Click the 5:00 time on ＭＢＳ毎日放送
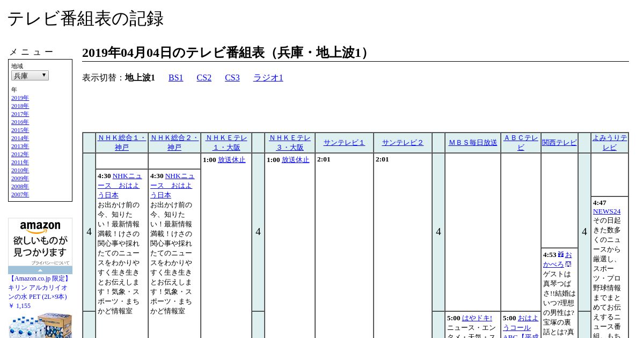Screen dimensions: 644x338 (x=453, y=318)
